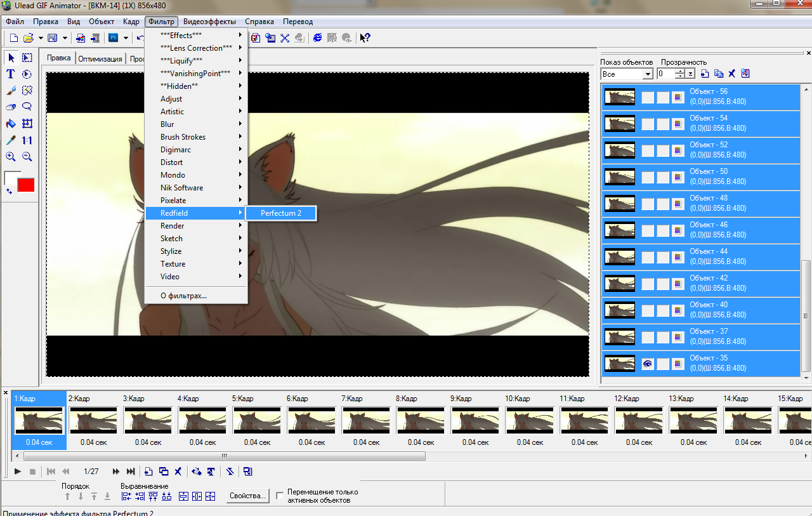Screen dimensions: 812x516
Task: Click the Save diskette toolbar icon
Action: click(x=52, y=38)
